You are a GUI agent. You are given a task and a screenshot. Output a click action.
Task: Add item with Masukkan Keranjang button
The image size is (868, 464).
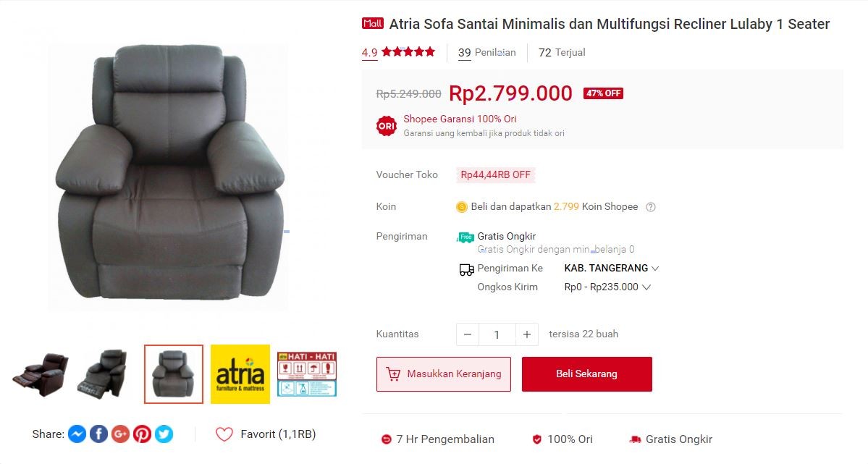[443, 374]
